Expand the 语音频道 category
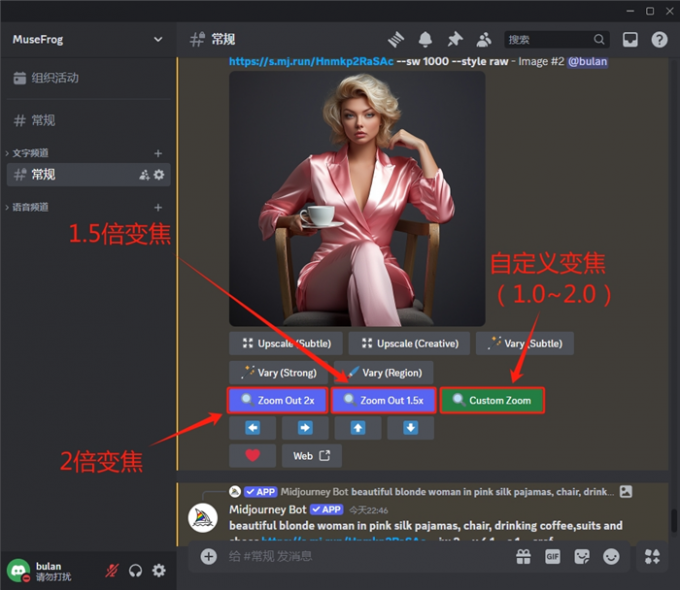 (27, 207)
